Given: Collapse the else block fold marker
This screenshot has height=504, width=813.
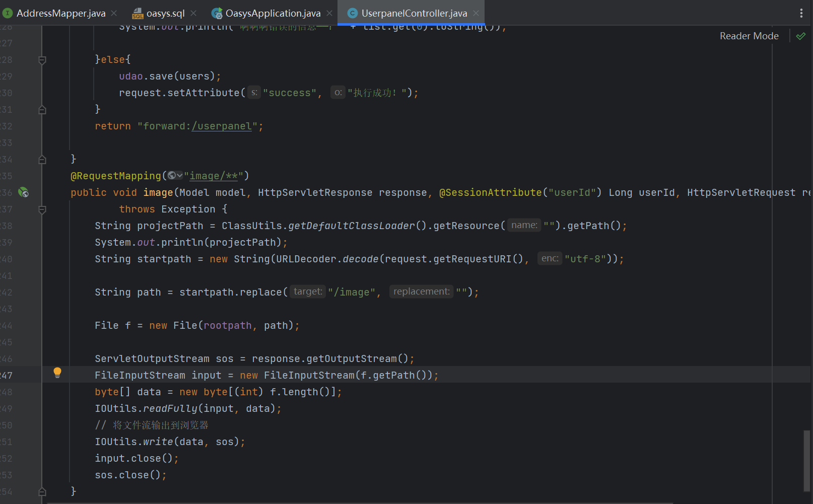Looking at the screenshot, I should pos(42,60).
